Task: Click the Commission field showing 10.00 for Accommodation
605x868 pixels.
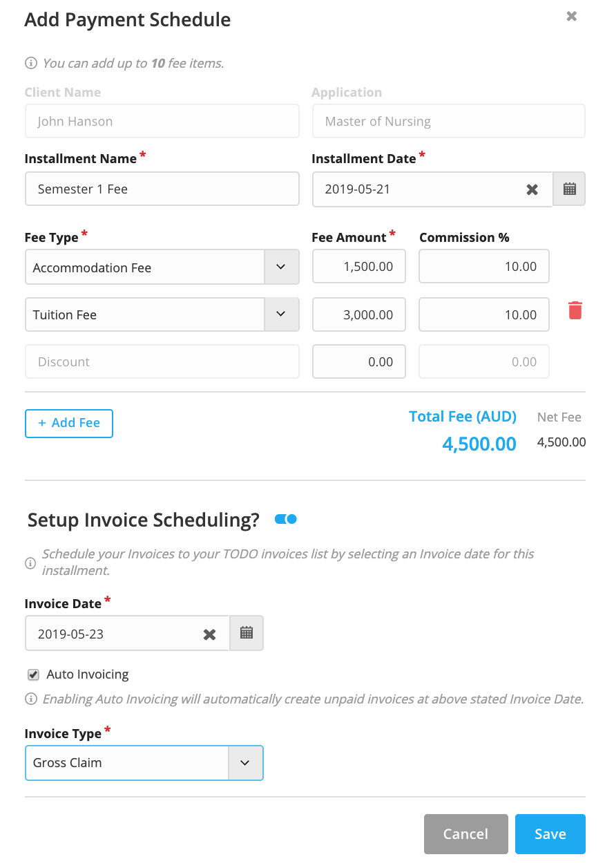Action: click(x=483, y=266)
